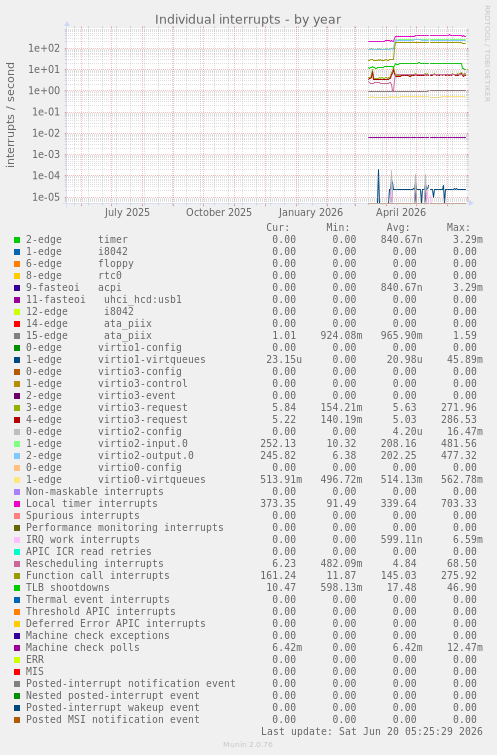This screenshot has height=755, width=497.
Task: Click the graph title Individual interrupts - by year
Action: (248, 20)
